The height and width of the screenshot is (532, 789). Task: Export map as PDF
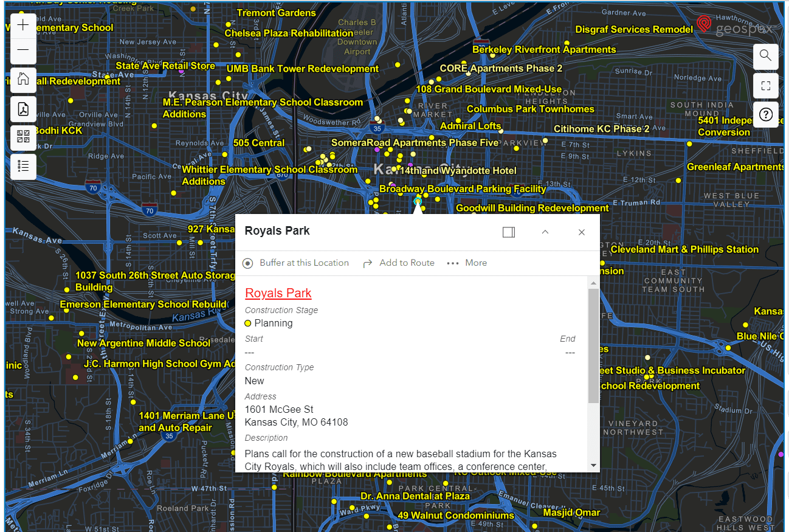click(x=23, y=109)
